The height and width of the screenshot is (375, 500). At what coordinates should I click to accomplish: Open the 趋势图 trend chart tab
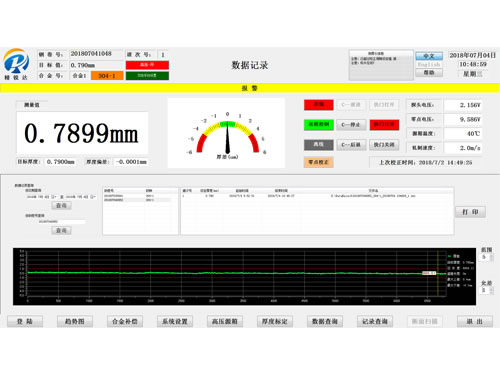point(75,322)
